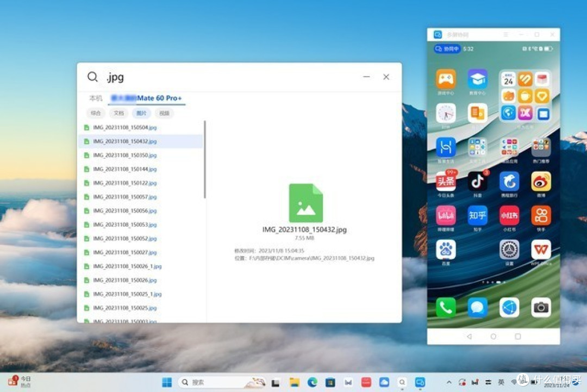The image size is (587, 392).
Task: Click the collaboration status pill on phone
Action: tap(447, 49)
